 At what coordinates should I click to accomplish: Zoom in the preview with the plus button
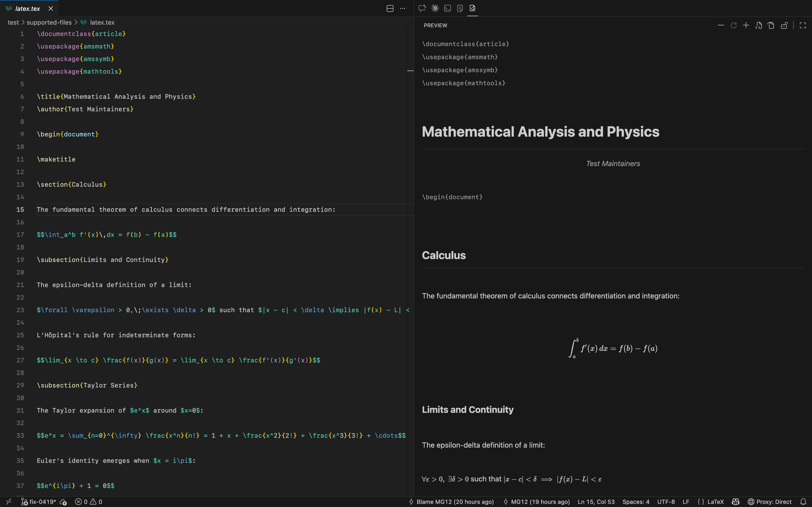746,25
